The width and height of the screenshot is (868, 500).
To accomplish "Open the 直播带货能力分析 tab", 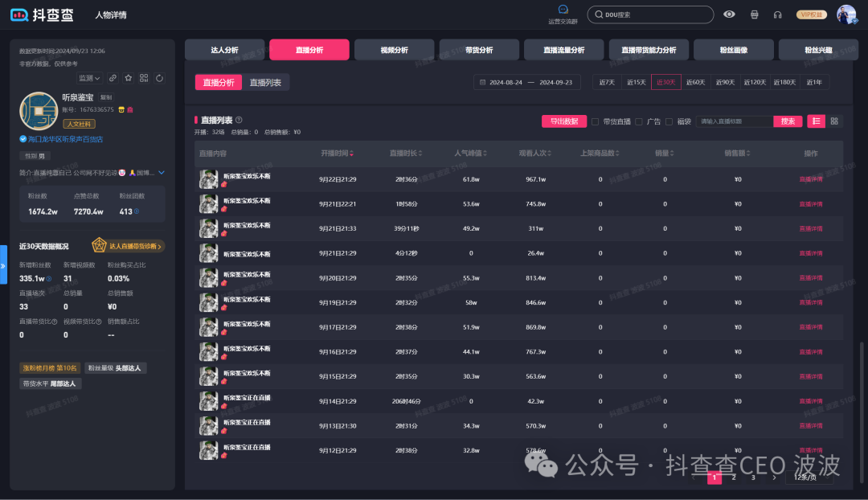I will [x=649, y=50].
